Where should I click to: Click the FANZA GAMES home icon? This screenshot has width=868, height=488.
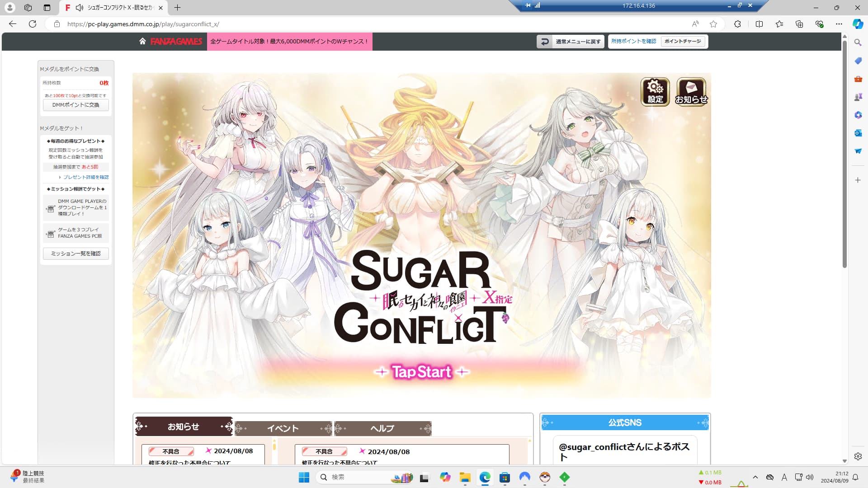[142, 41]
